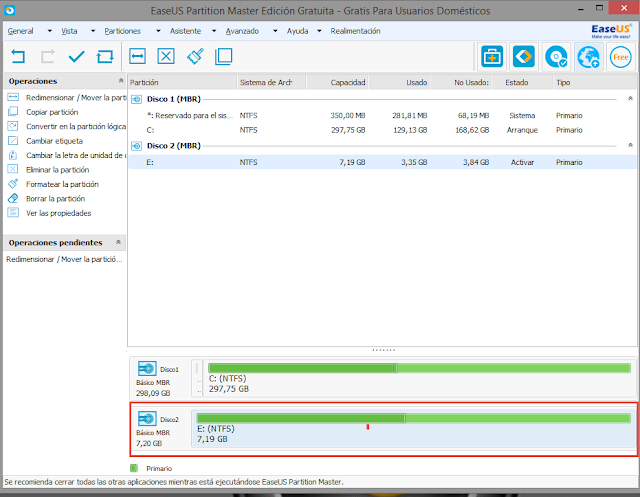Viewport: 640px width, 497px height.
Task: Click the Copiar partición sidebar icon
Action: click(x=13, y=111)
